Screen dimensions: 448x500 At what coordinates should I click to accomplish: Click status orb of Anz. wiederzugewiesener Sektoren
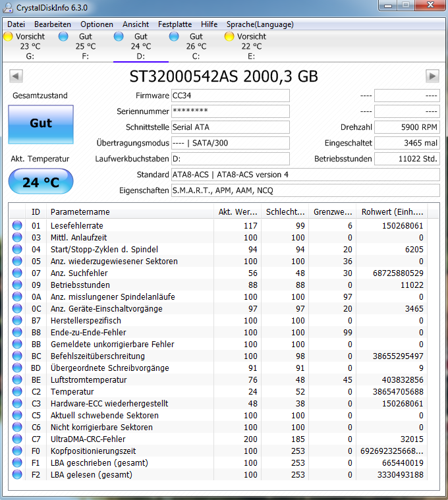click(17, 261)
